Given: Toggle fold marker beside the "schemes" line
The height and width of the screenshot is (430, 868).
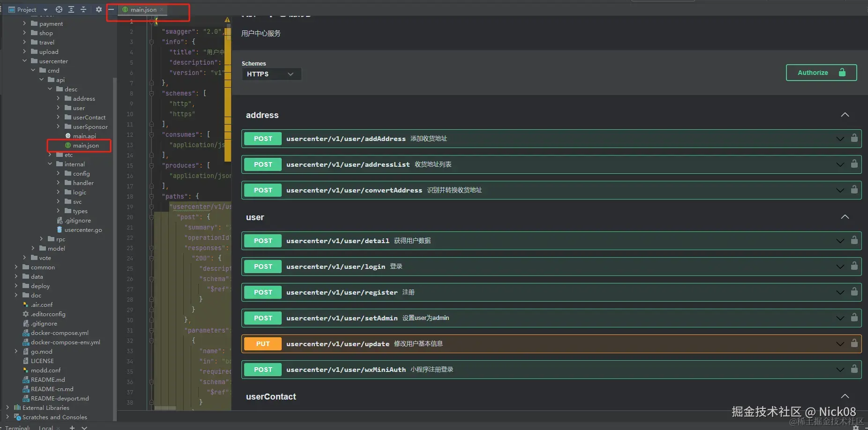Looking at the screenshot, I should [x=152, y=94].
